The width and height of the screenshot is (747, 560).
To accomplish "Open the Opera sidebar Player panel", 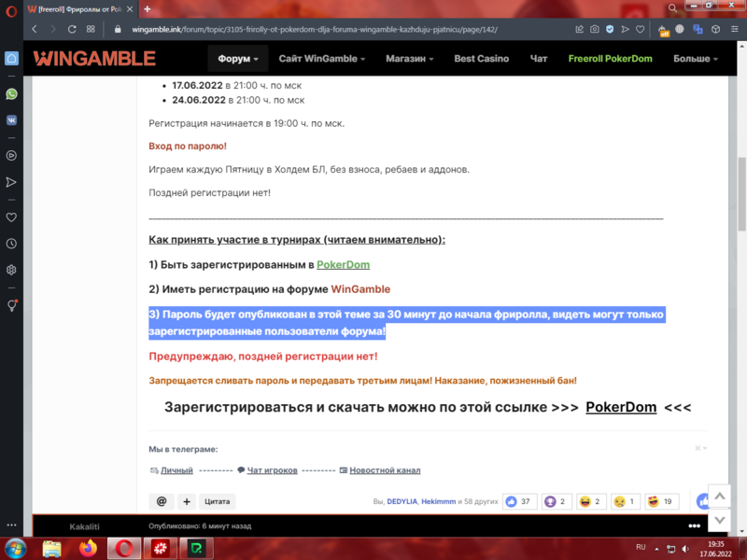I will 11,156.
